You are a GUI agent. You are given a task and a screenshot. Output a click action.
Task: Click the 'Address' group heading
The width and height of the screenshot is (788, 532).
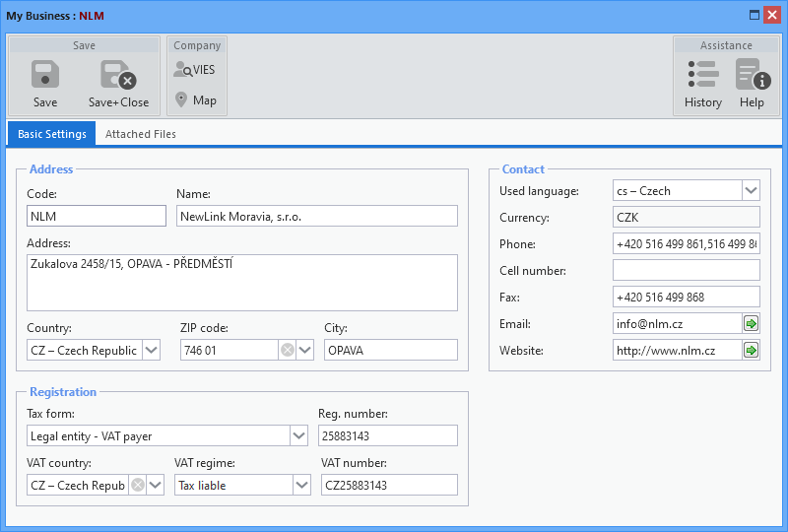tap(51, 168)
